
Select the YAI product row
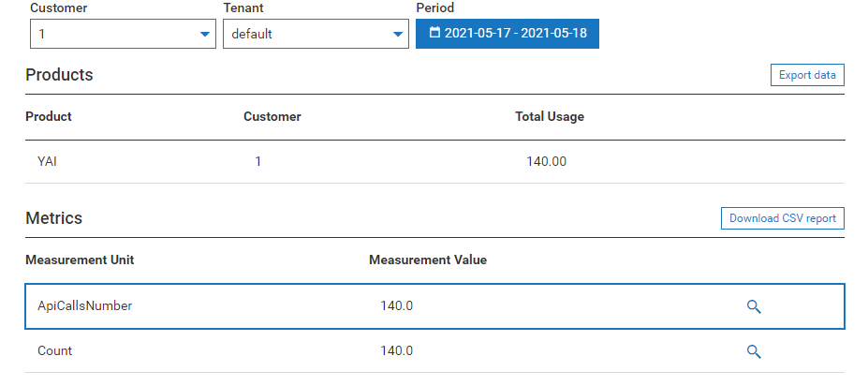coord(48,161)
